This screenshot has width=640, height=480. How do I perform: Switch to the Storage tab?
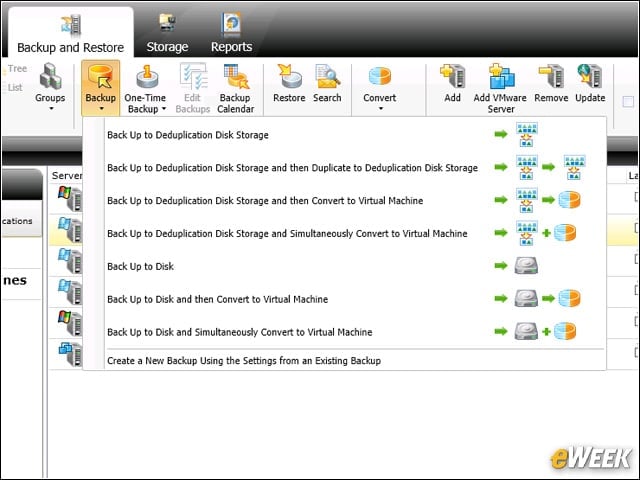(167, 34)
